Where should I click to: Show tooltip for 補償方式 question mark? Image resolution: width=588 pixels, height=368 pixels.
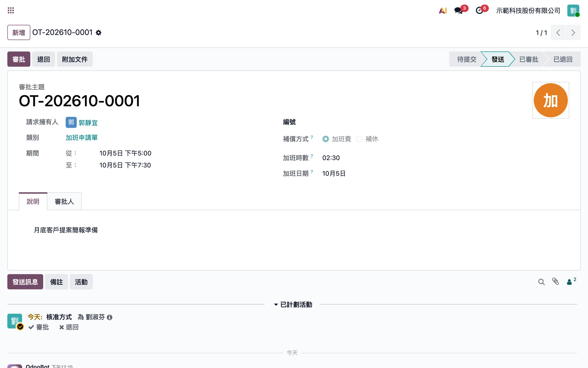pyautogui.click(x=312, y=137)
